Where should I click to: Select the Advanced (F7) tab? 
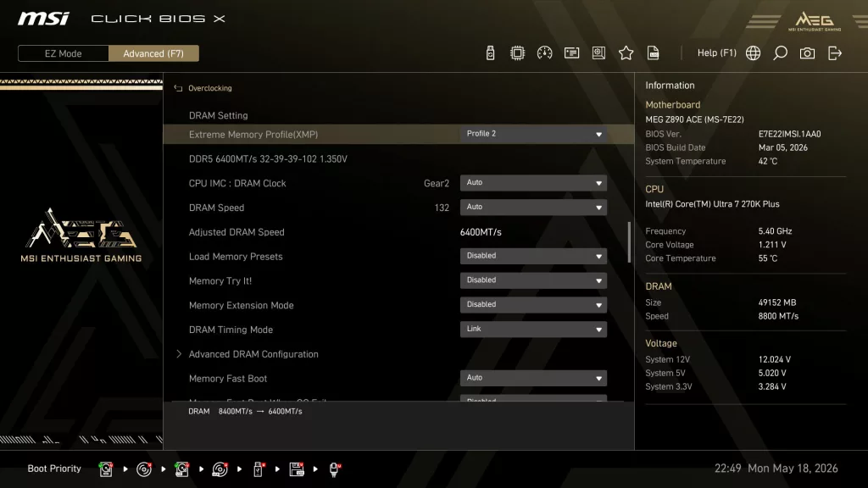[153, 53]
